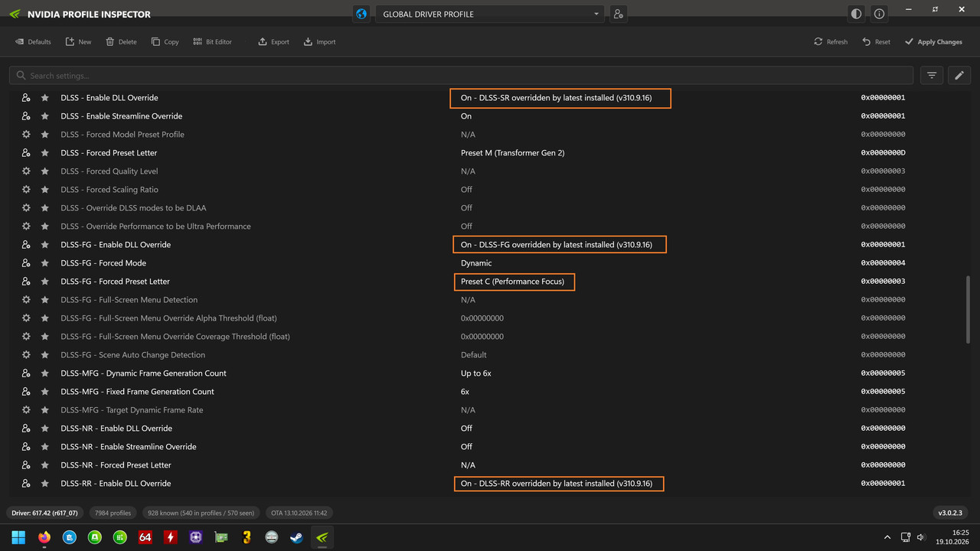Viewport: 980px width, 551px height.
Task: Click Apply Changes
Action: [x=933, y=42]
